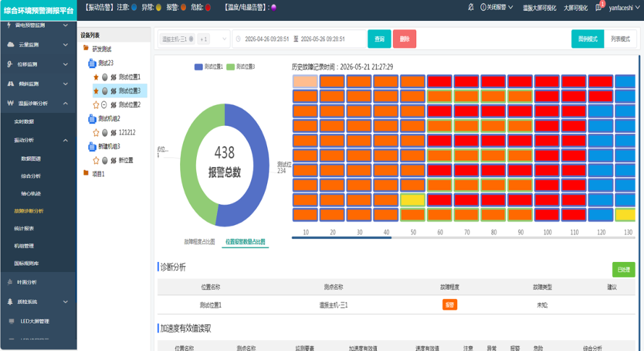The image size is (644, 351).
Task: Open 温振大屏可视化 link
Action: [539, 8]
